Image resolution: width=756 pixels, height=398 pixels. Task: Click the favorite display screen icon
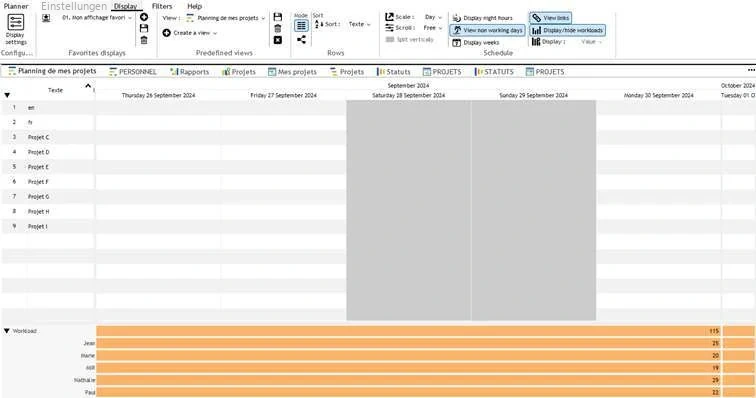(46, 18)
